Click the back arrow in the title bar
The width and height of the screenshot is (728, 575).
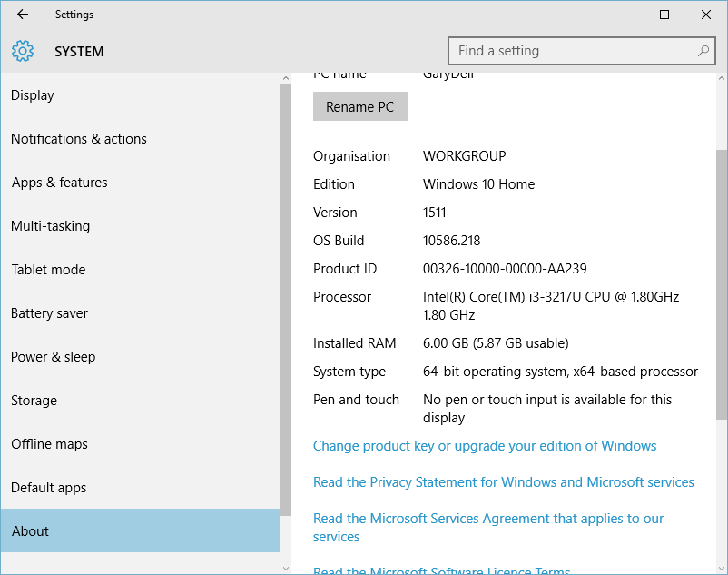pyautogui.click(x=23, y=15)
